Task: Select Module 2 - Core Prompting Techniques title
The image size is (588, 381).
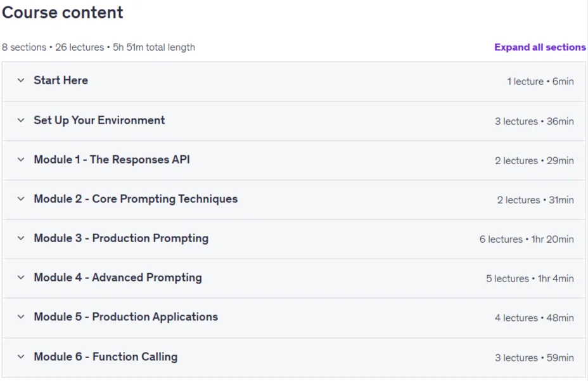Action: pos(136,199)
